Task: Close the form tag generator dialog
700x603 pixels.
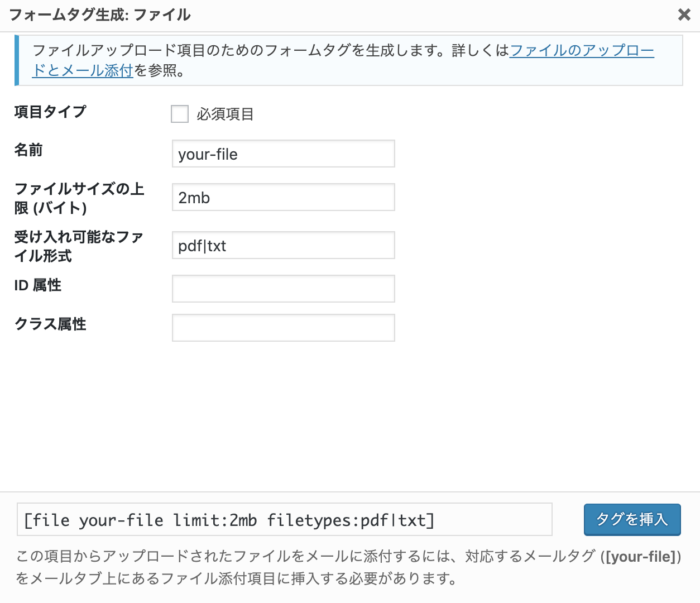Action: coord(682,15)
